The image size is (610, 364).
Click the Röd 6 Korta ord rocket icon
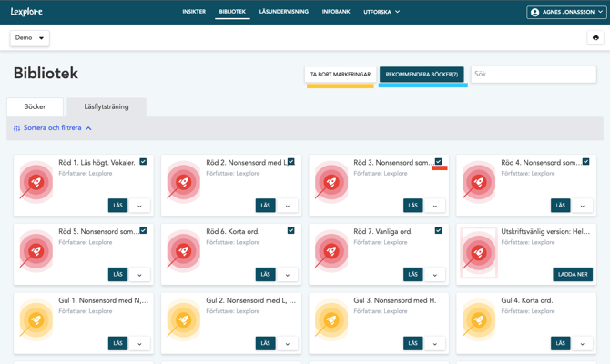[x=184, y=251]
